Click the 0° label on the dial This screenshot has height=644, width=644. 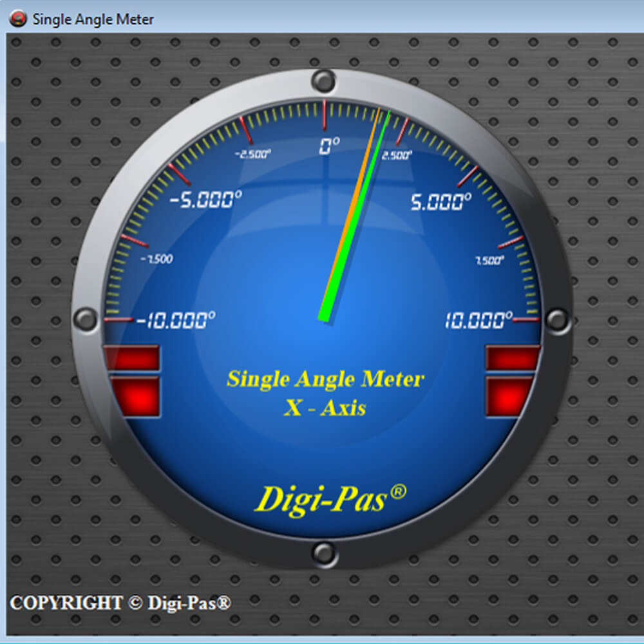coord(330,146)
